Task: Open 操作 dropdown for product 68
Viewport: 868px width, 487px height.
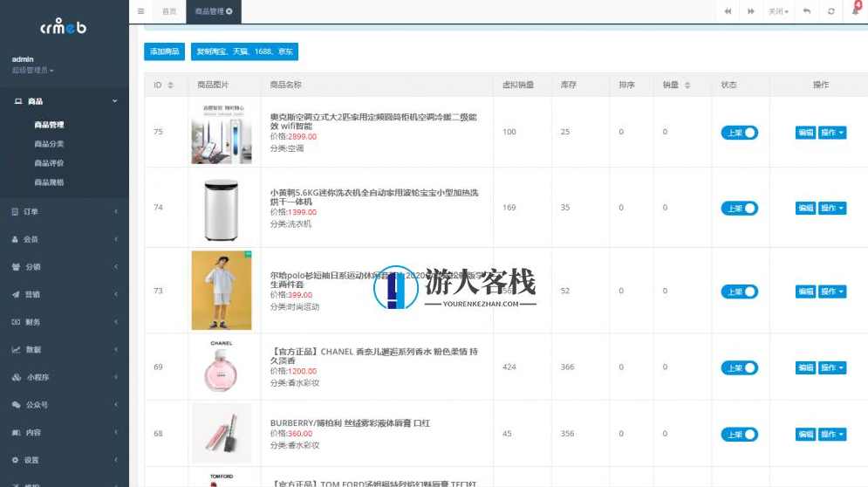Action: tap(832, 435)
